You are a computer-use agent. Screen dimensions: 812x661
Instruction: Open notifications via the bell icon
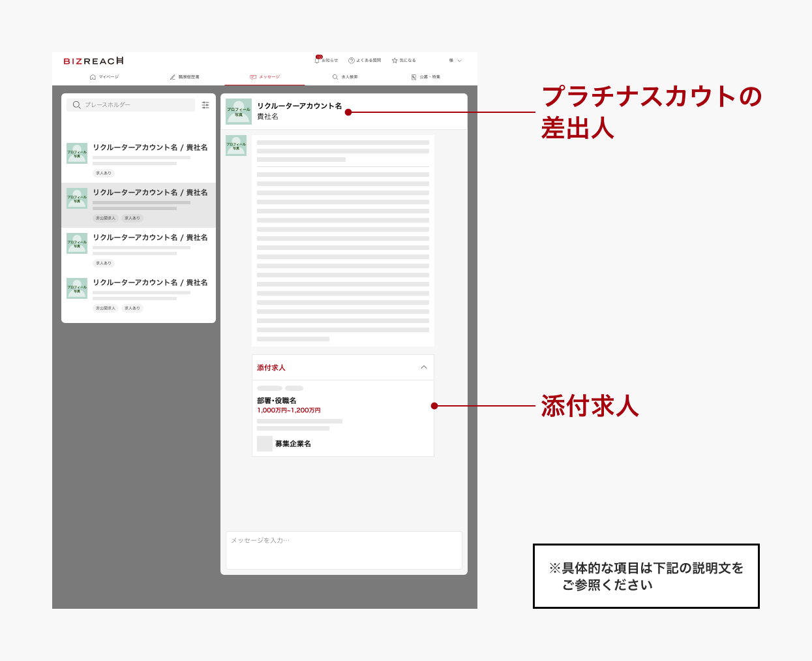point(318,60)
